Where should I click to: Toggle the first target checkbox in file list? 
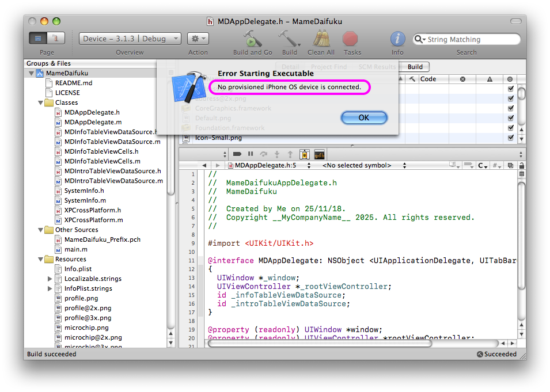510,89
